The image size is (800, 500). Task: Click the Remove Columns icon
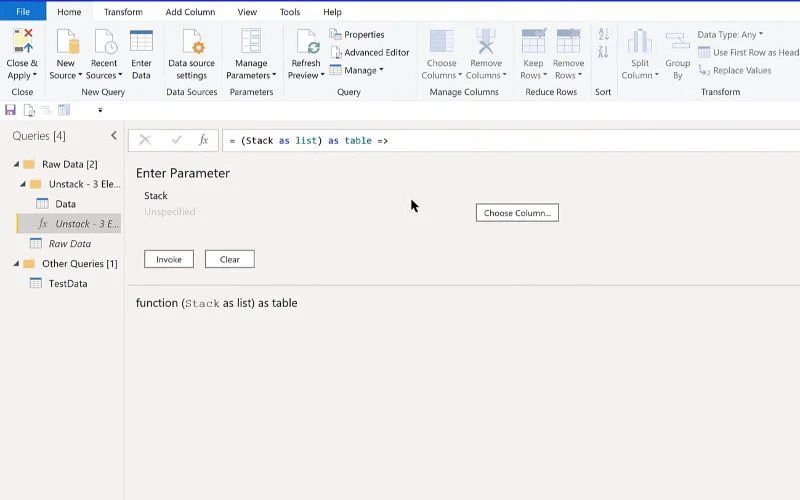486,41
